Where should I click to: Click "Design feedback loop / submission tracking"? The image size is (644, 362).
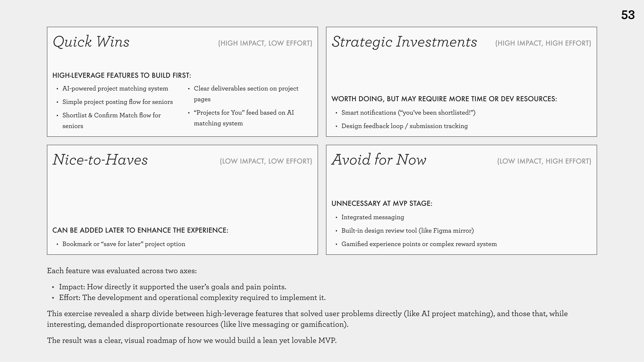coord(405,126)
